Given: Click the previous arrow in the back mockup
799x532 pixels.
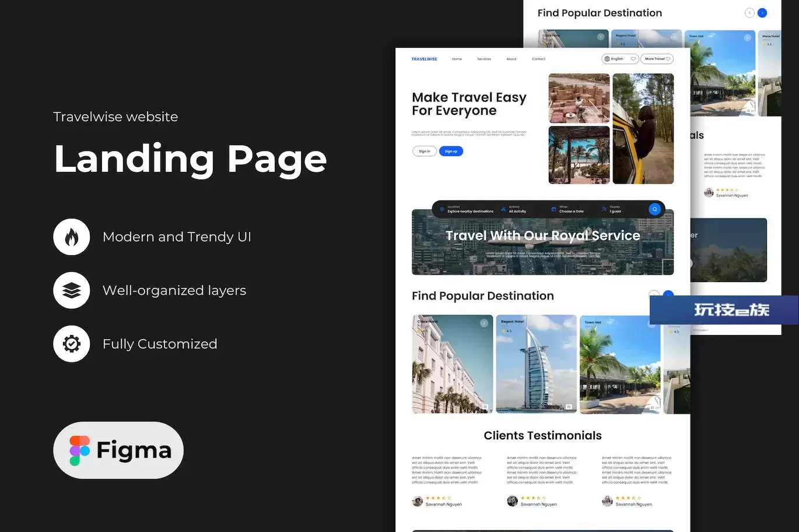Looking at the screenshot, I should tap(749, 13).
